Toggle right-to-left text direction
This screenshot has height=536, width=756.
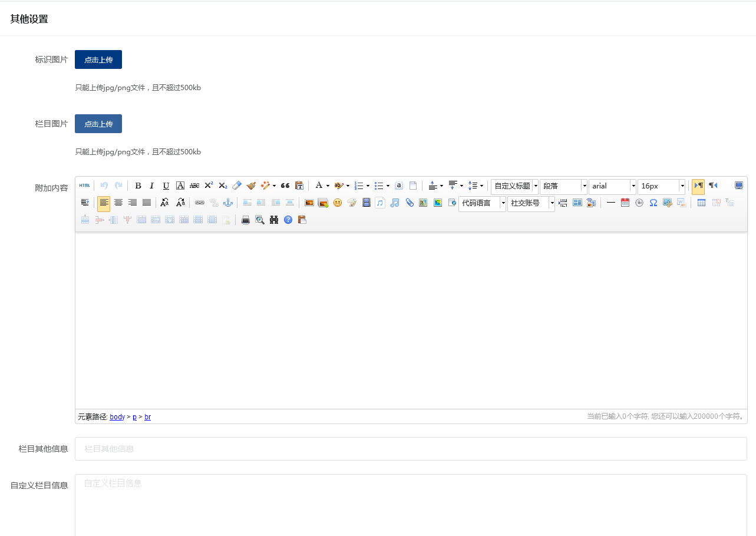click(x=713, y=186)
